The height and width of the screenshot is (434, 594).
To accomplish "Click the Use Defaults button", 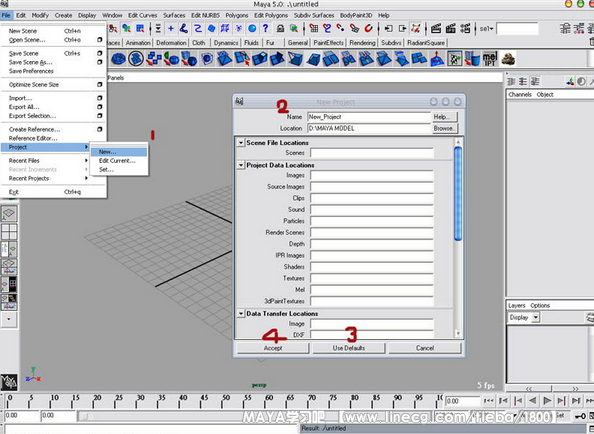I will [x=349, y=348].
